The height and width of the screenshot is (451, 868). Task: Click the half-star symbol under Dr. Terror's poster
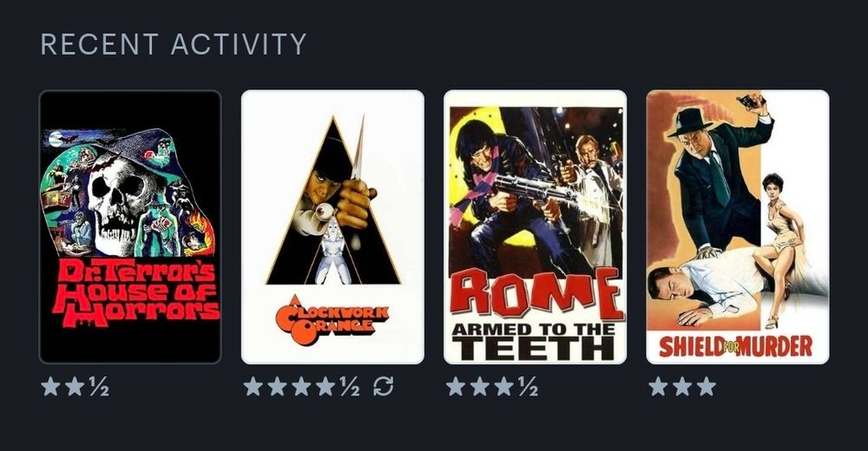[99, 386]
